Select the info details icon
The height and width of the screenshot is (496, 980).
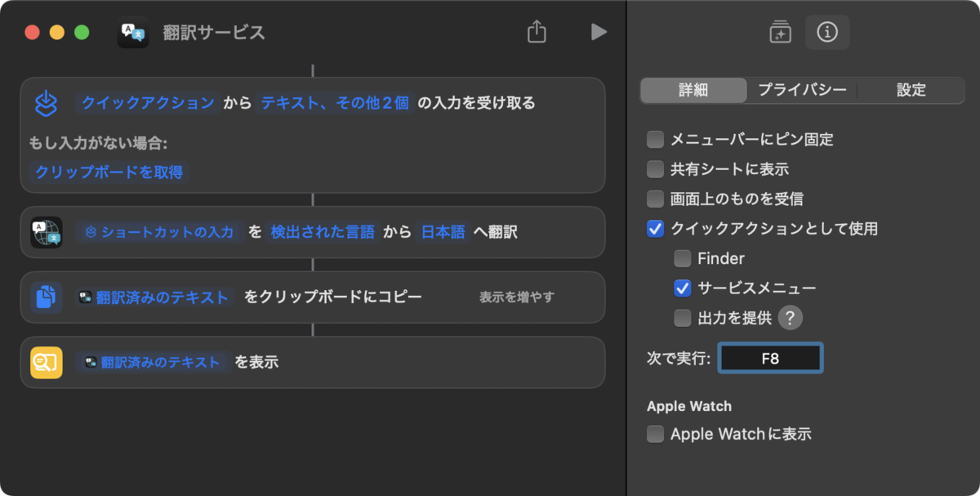[x=827, y=32]
